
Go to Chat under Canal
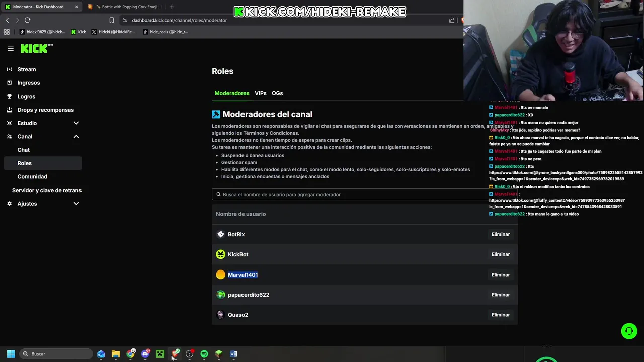24,150
